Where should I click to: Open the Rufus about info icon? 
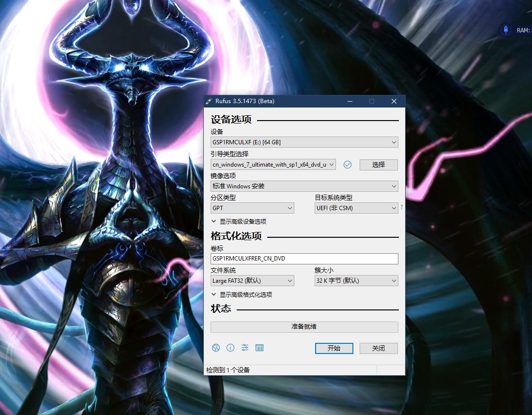[x=230, y=348]
